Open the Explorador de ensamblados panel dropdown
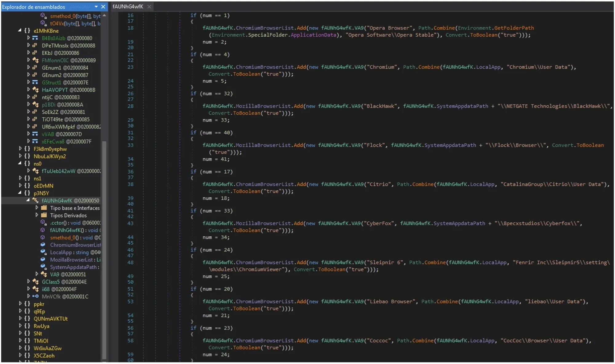Image resolution: width=615 pixels, height=364 pixels. (96, 6)
